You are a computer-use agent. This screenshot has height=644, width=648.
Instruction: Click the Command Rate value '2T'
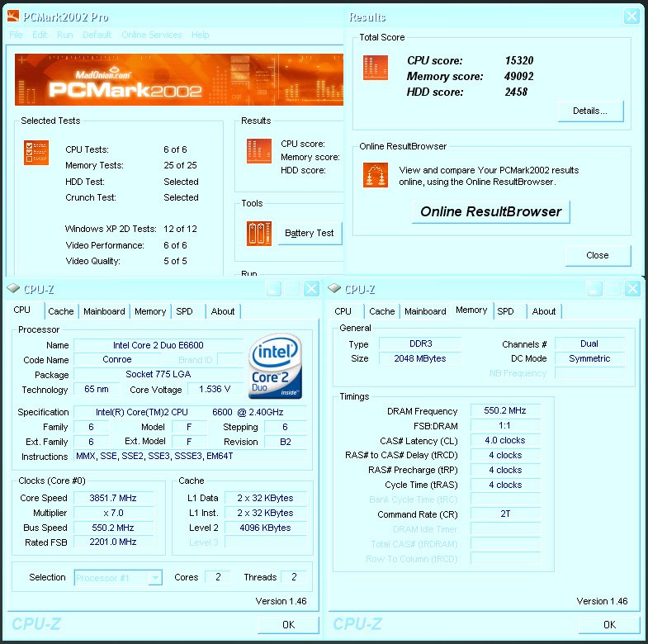[x=505, y=514]
